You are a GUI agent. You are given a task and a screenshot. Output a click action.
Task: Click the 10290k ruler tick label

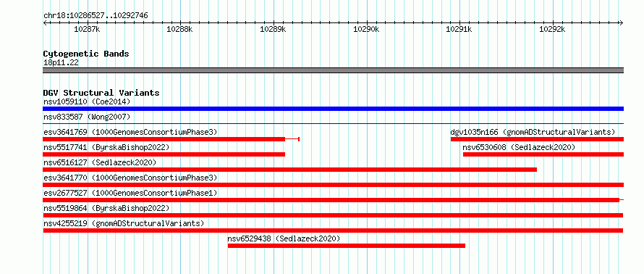coord(366,30)
